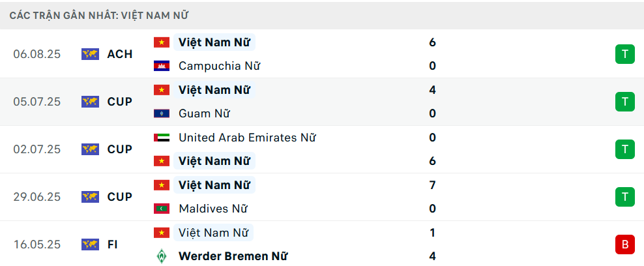Click the 16.05.25 match date
Image resolution: width=644 pixels, height=266 pixels.
(x=37, y=244)
